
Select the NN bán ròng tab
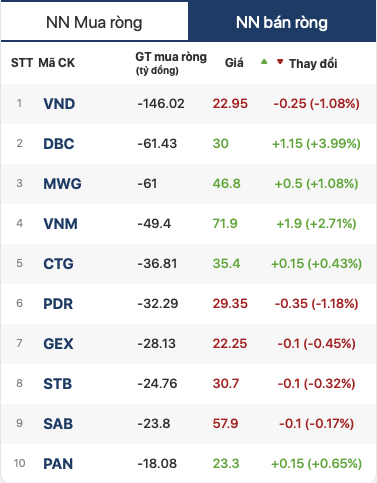click(282, 22)
